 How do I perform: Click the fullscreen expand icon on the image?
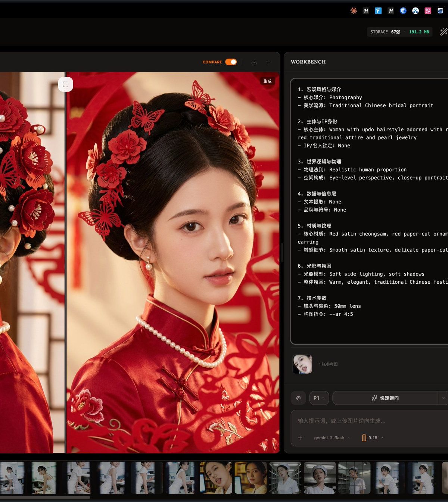click(65, 84)
